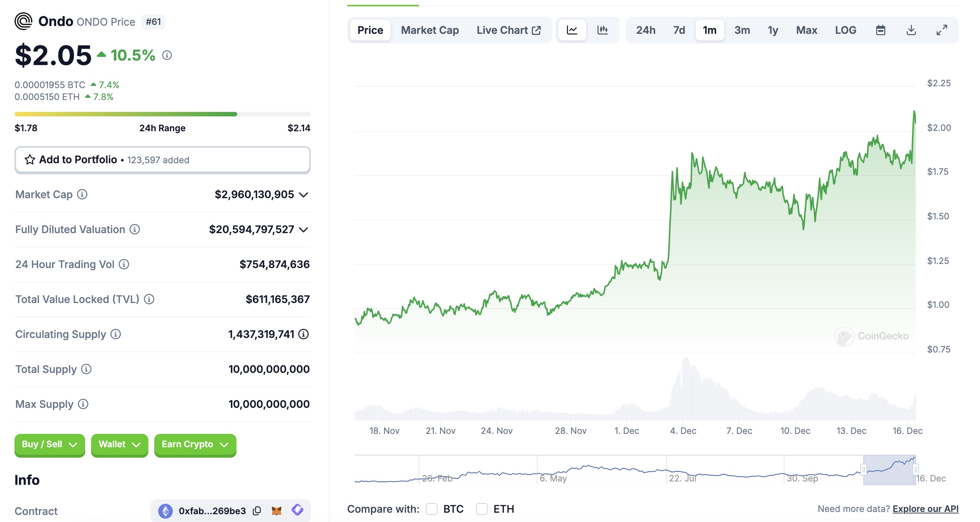Open the Buy / Sell dropdown
This screenshot has width=980, height=522.
point(50,444)
